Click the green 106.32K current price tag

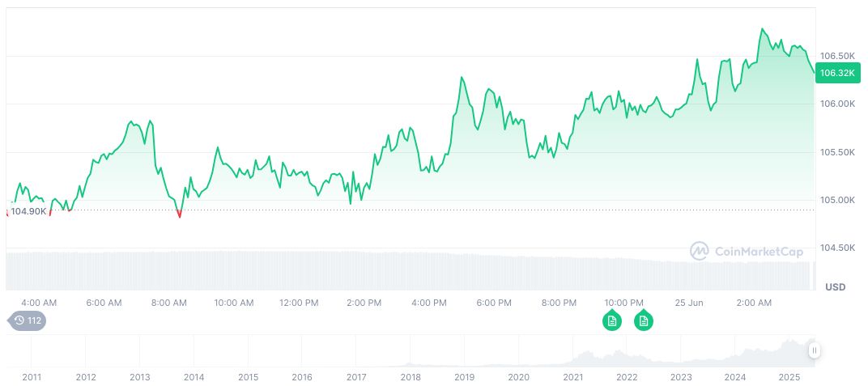pos(837,73)
